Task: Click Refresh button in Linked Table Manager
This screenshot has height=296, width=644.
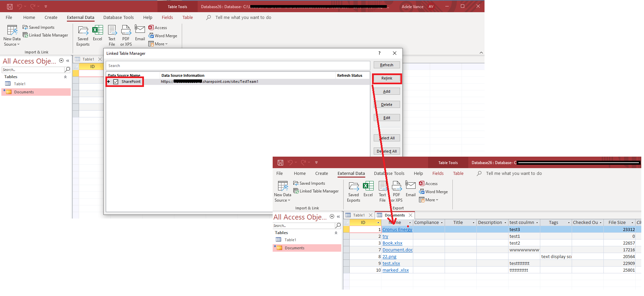Action: [x=387, y=65]
